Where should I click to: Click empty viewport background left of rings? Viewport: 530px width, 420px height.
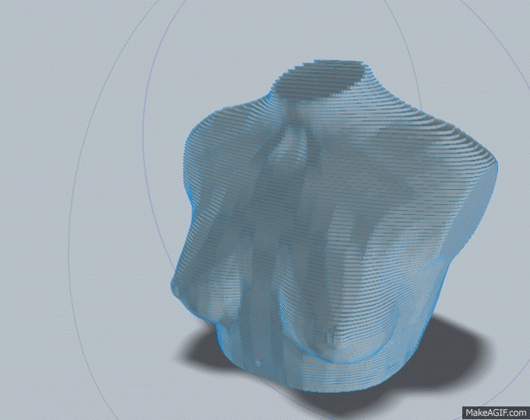(x=34, y=212)
